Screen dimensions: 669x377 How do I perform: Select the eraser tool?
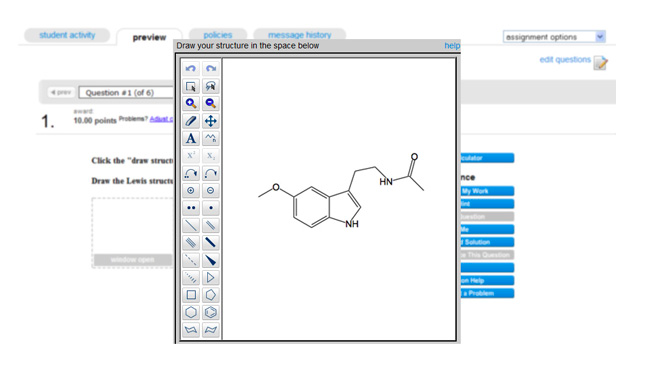[x=191, y=121]
